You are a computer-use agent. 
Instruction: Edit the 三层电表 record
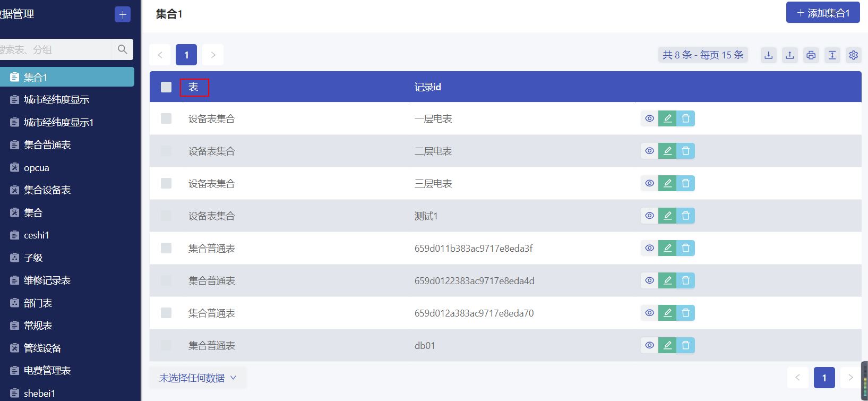coord(667,183)
